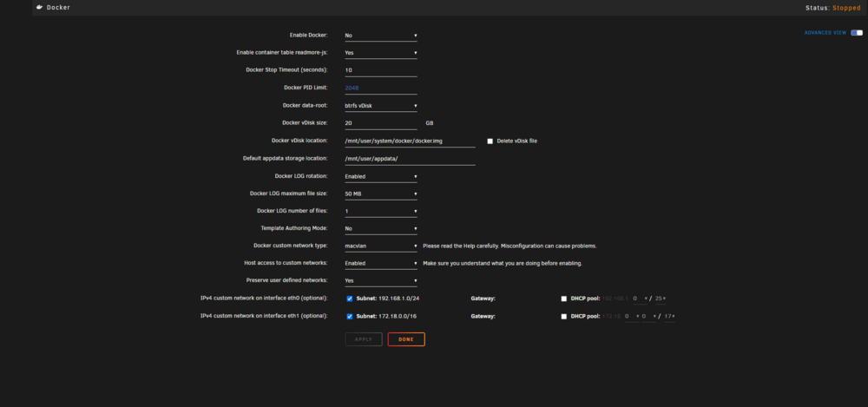The image size is (868, 407).
Task: Click the Enable Docker label
Action: click(x=309, y=35)
